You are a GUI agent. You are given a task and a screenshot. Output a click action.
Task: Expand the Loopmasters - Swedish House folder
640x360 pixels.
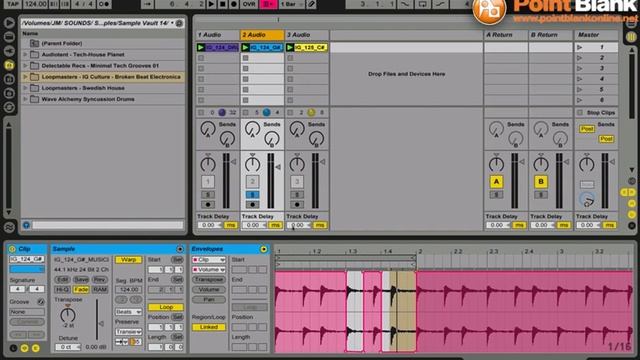tap(25, 88)
